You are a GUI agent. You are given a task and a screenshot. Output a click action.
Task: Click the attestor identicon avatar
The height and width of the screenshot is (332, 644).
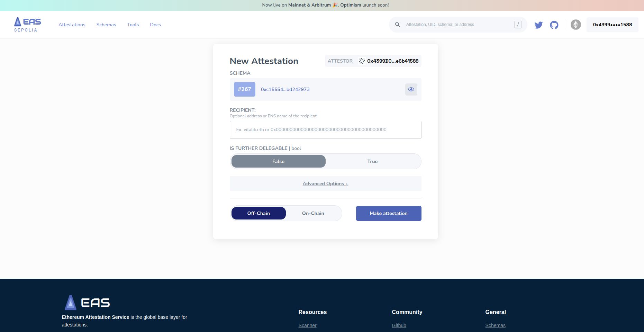[x=362, y=61]
